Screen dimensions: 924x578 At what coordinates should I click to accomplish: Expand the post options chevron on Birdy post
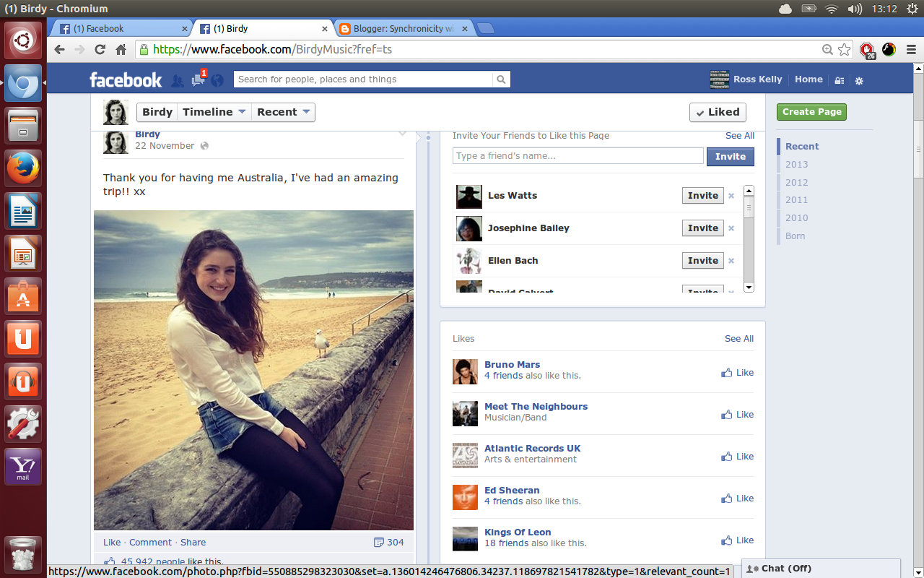[x=402, y=133]
